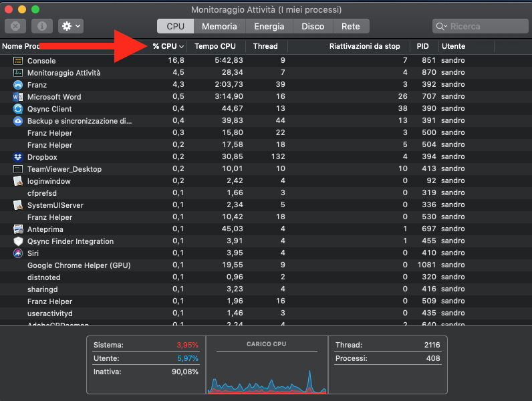Select the distnoted process row
532x401 pixels.
[266, 277]
